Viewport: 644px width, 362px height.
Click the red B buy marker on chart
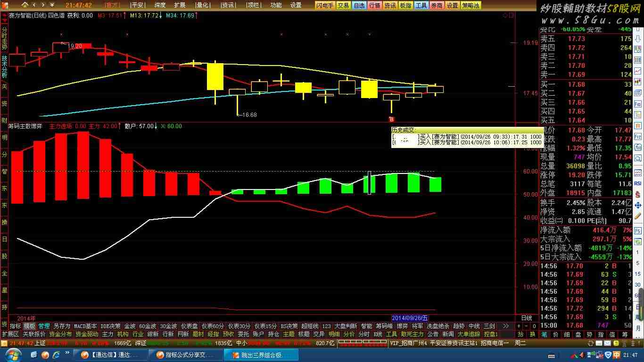[391, 119]
